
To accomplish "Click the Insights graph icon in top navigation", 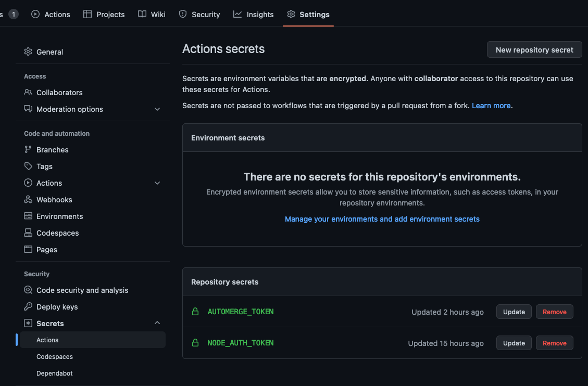I will (237, 14).
